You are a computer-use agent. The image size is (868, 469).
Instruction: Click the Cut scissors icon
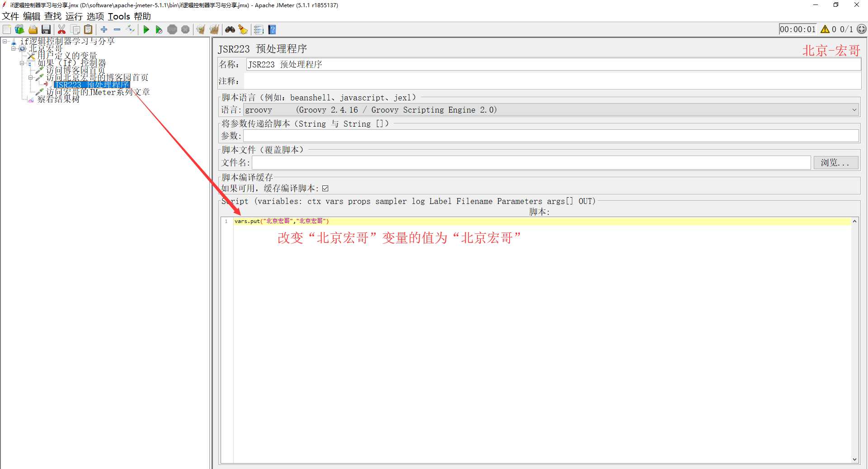(x=62, y=29)
